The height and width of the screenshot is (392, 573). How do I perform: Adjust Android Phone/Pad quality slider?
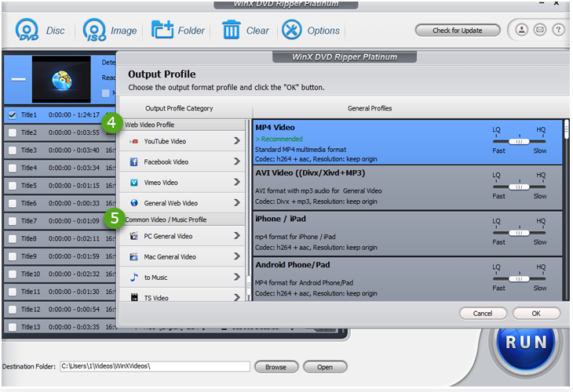(519, 279)
